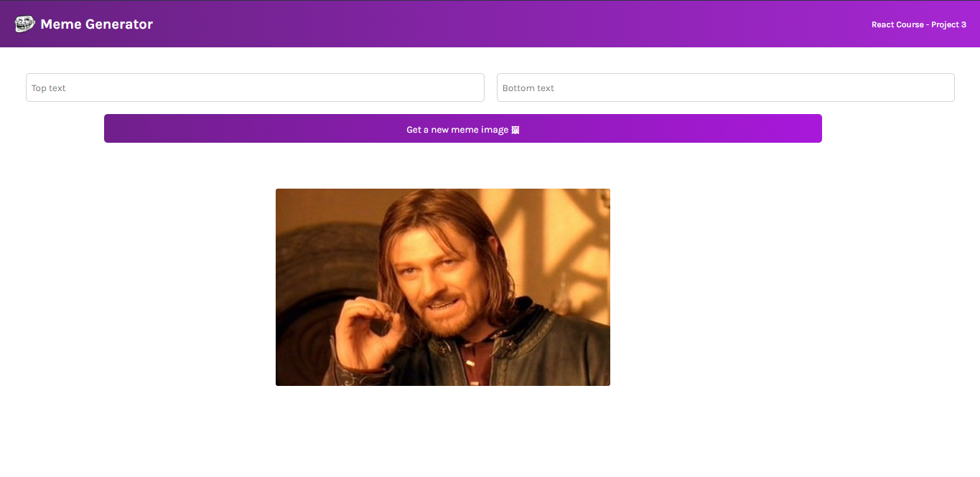980x477 pixels.
Task: Click inside the Top text field
Action: coord(255,87)
